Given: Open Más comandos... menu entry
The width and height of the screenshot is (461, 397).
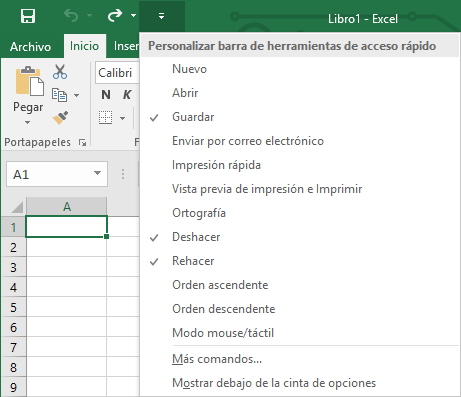Looking at the screenshot, I should click(299, 359).
